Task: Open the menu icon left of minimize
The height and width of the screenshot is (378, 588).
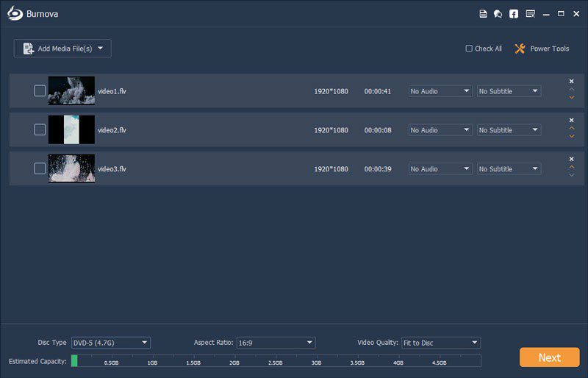Action: click(x=530, y=14)
